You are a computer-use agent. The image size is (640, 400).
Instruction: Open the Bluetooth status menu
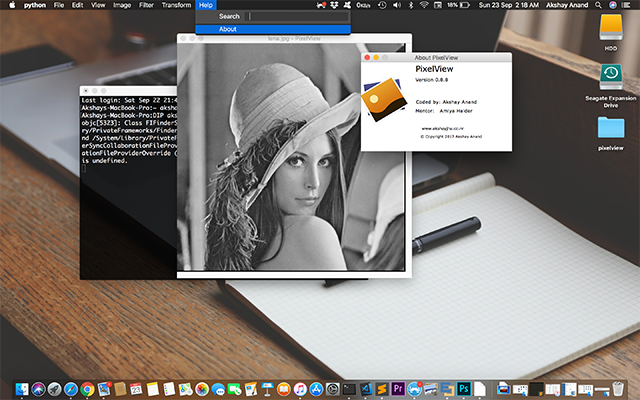(411, 5)
